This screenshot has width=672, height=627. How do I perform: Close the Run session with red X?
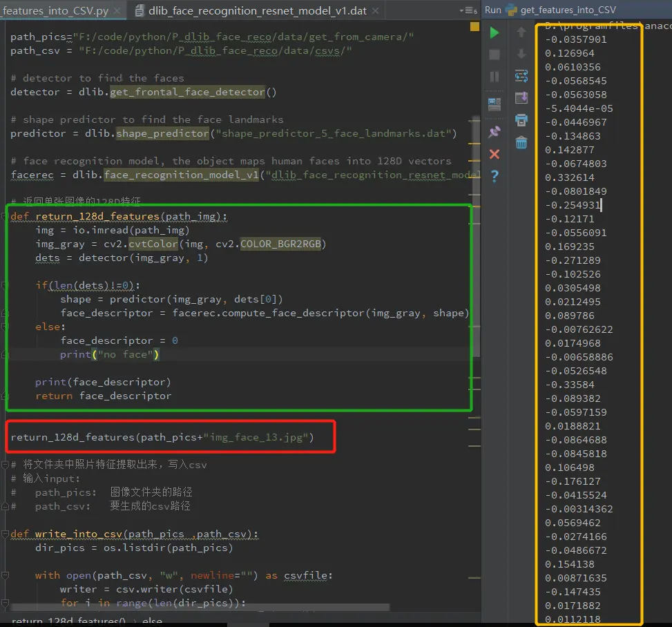coord(494,154)
